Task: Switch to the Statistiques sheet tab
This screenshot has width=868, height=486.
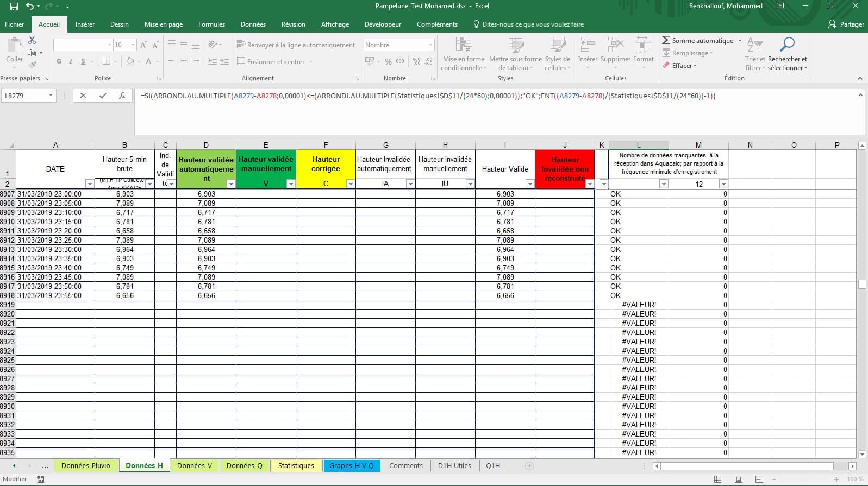Action: pyautogui.click(x=296, y=465)
